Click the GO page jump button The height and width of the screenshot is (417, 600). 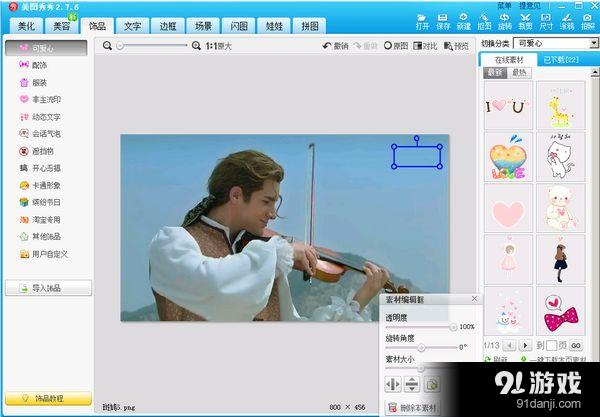point(576,345)
